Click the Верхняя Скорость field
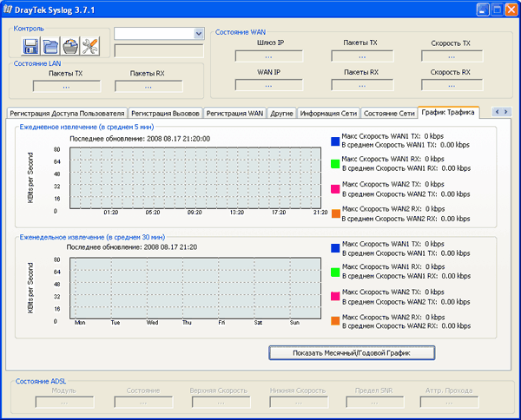521x420 pixels. [x=221, y=403]
